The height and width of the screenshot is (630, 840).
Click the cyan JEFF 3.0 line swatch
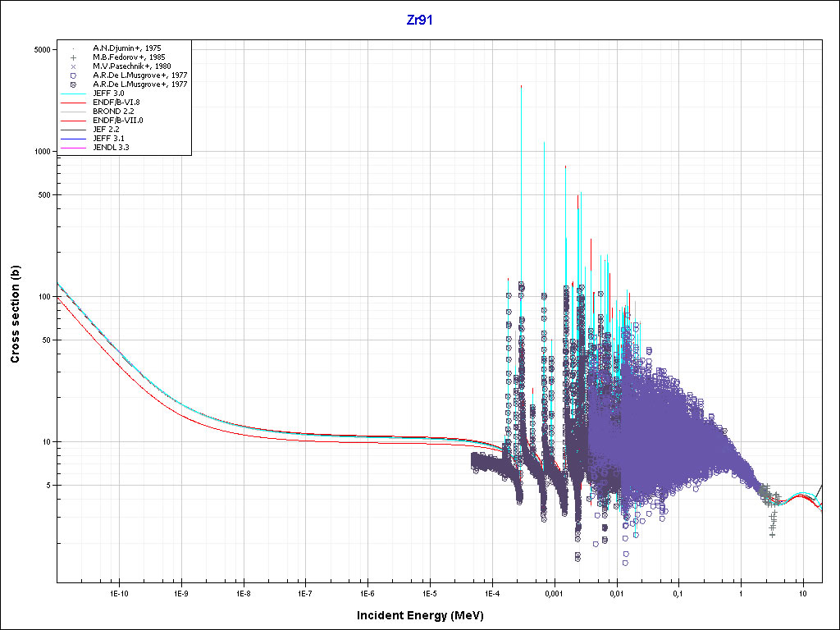click(x=73, y=94)
